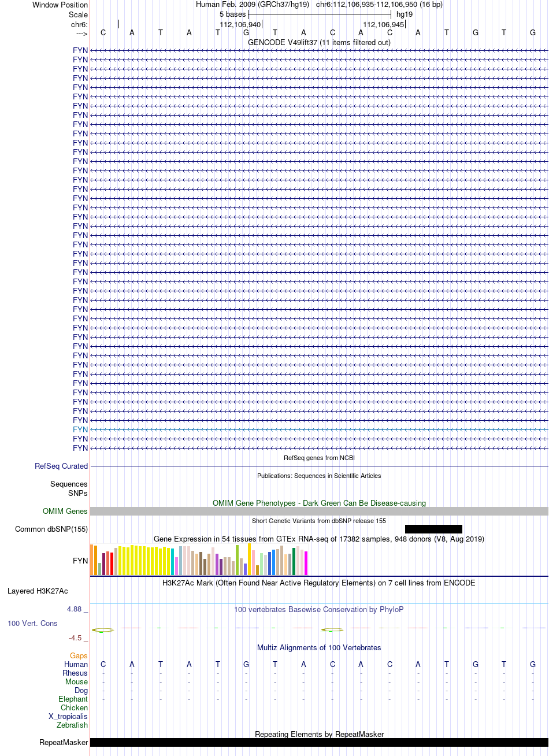Click the black Common dbSNP variant block
Screen dimensions: 549x756
pos(433,529)
